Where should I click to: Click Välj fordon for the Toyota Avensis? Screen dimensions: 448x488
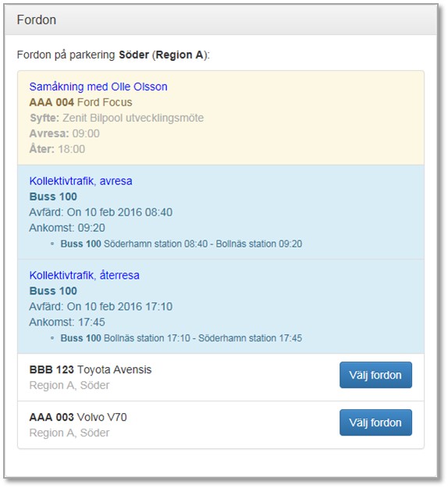click(375, 375)
